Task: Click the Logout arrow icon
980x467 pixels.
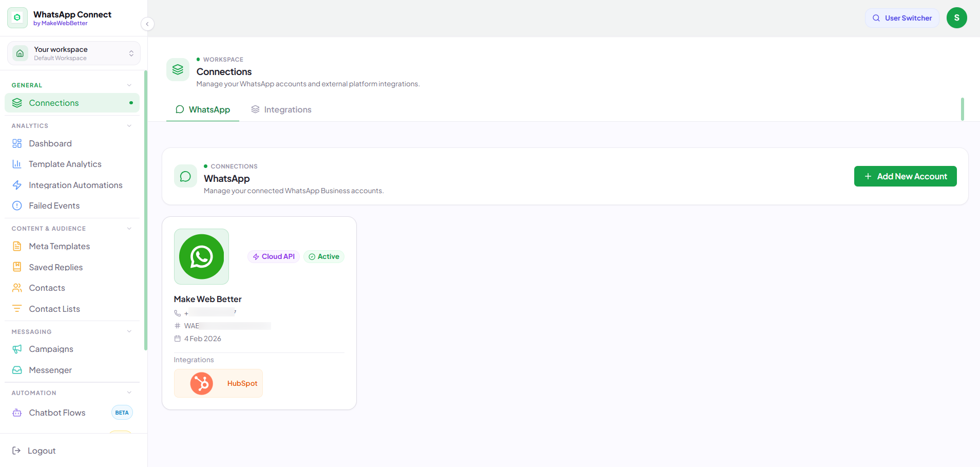Action: [x=16, y=451]
